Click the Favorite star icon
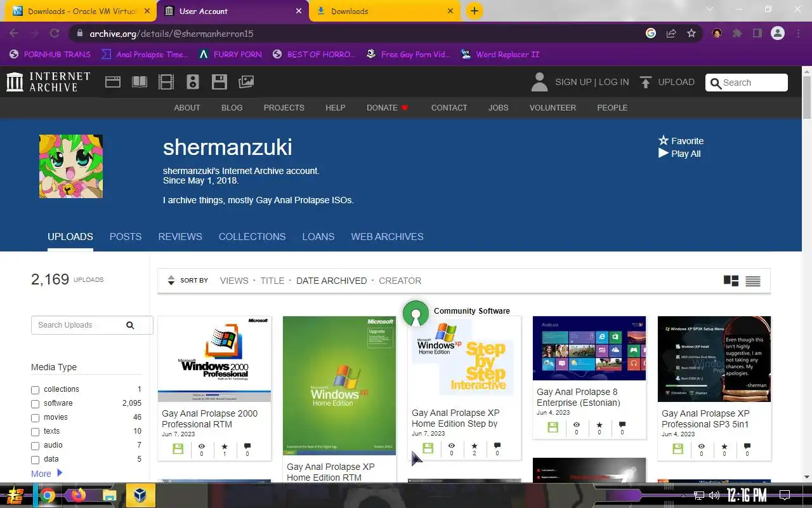 click(x=664, y=140)
